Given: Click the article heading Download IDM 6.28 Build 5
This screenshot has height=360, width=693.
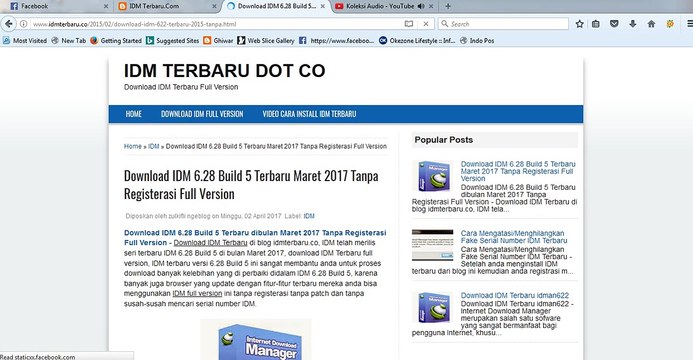Looking at the screenshot, I should 251,185.
